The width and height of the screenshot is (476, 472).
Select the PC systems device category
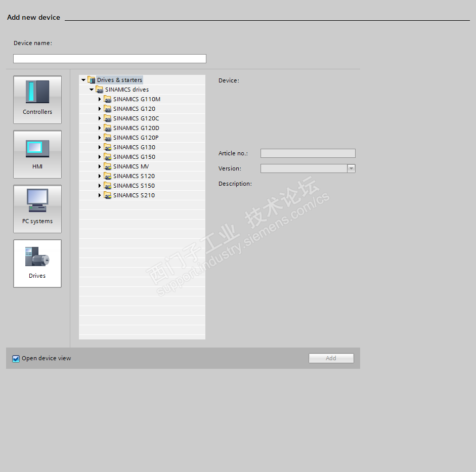coord(37,209)
